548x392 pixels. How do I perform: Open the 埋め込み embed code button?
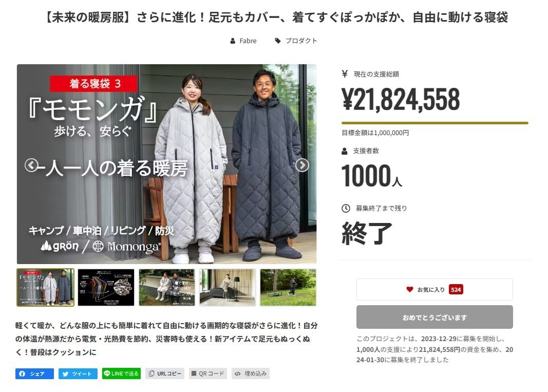click(x=251, y=374)
